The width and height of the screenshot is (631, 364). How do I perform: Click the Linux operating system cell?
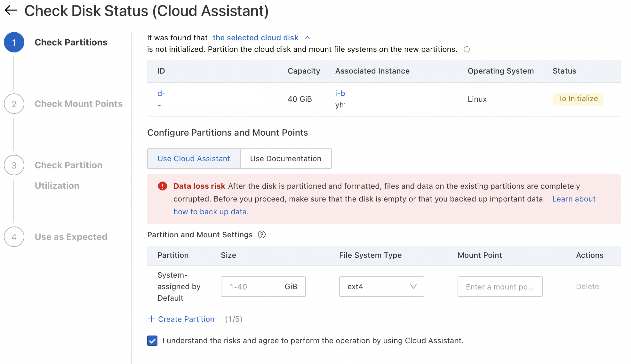(477, 99)
